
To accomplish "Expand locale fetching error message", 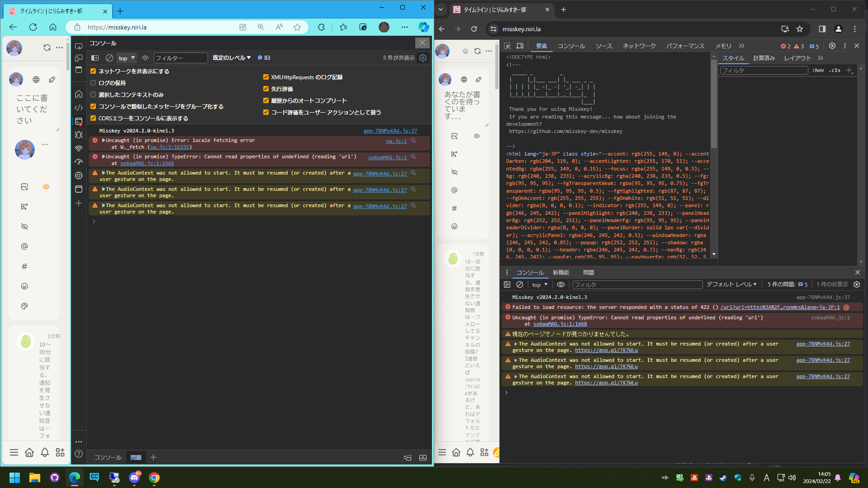I will click(104, 140).
